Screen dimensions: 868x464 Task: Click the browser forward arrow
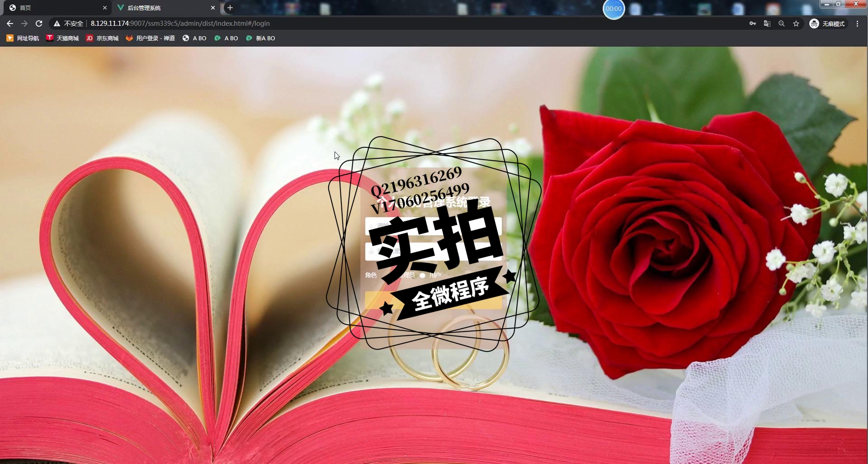[24, 24]
